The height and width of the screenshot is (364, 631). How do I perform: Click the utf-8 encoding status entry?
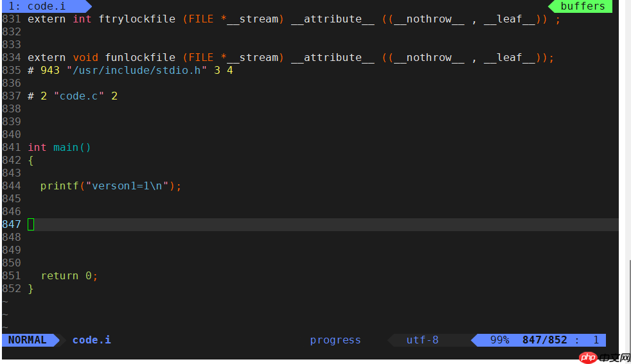click(422, 340)
